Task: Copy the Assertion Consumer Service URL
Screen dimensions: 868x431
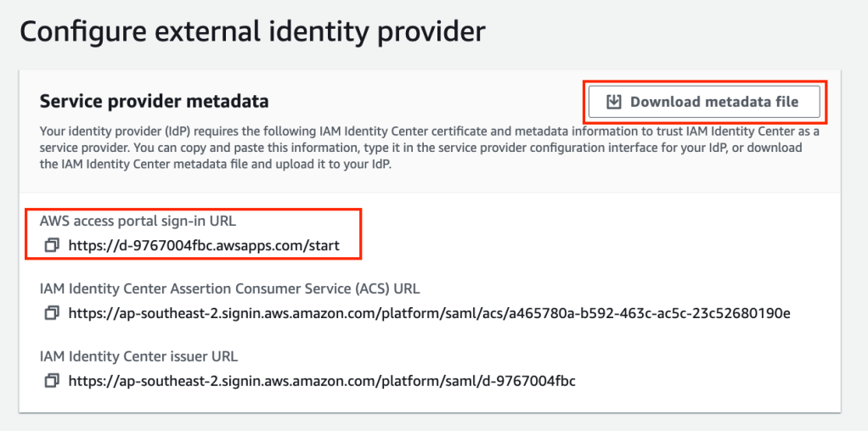Action: (51, 313)
